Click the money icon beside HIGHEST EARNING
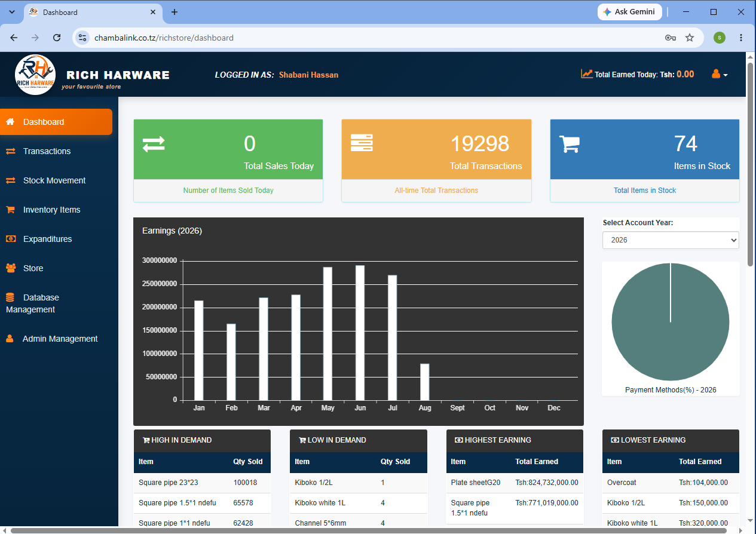The image size is (756, 534). pyautogui.click(x=459, y=440)
